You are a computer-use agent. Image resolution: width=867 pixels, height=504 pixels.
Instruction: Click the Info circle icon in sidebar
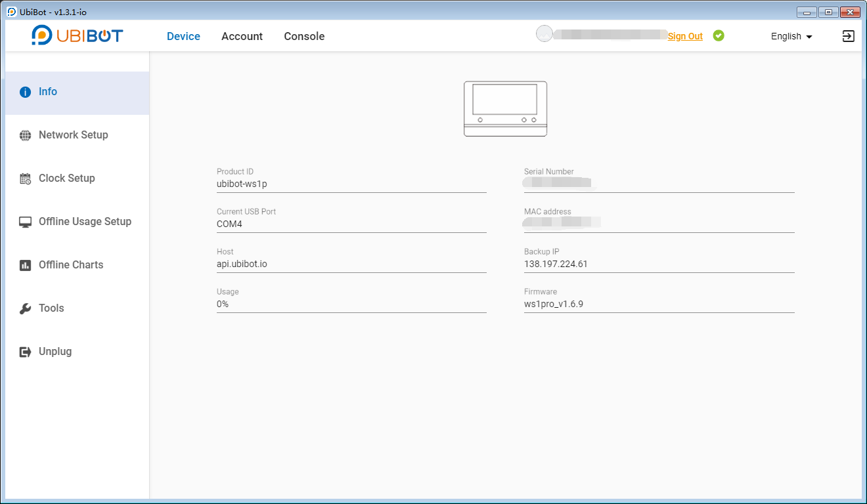tap(25, 93)
